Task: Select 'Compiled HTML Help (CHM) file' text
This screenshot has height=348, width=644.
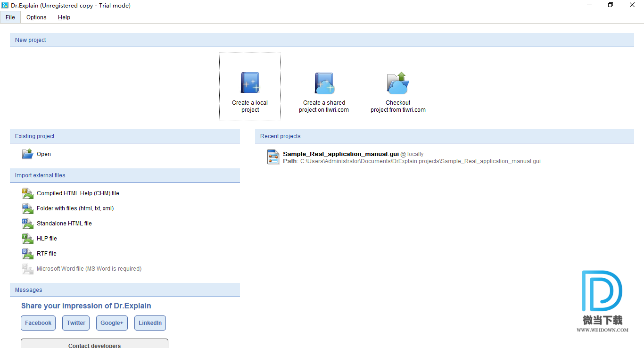Action: tap(78, 193)
